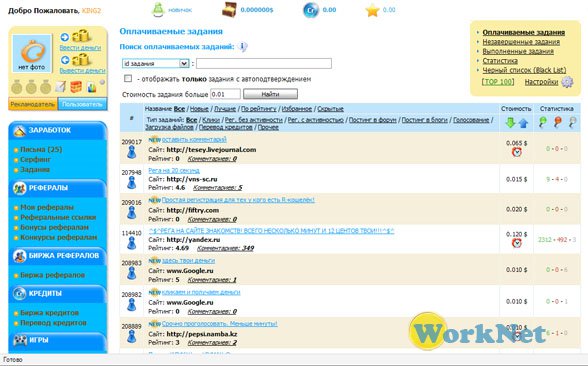Open the 'id задания' search dropdown
588x366 pixels.
coord(155,63)
